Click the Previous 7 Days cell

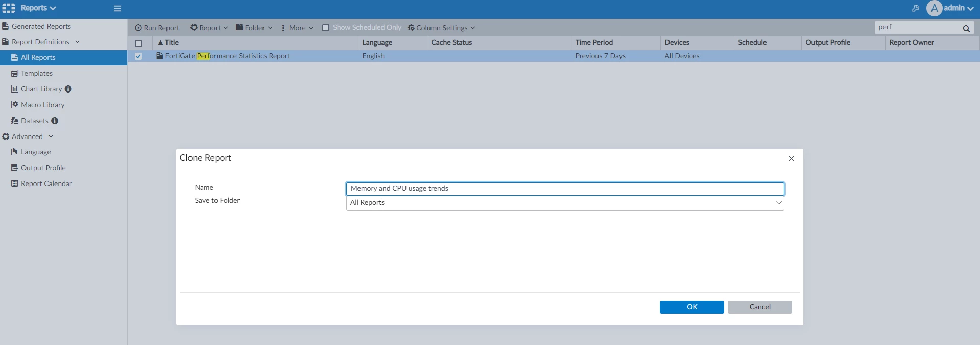click(600, 56)
